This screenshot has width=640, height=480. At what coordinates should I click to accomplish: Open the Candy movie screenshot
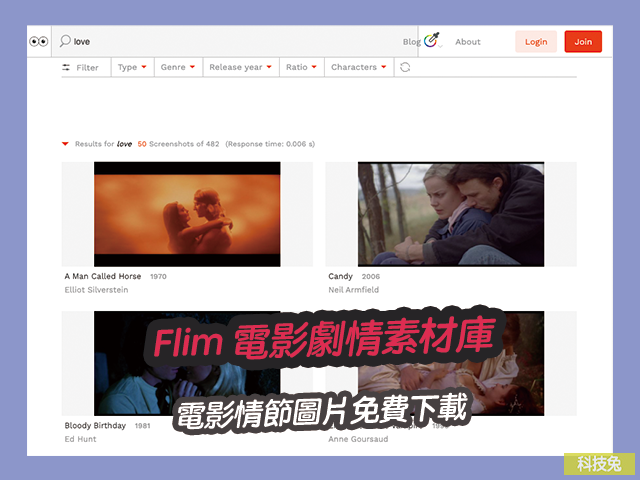(x=451, y=214)
